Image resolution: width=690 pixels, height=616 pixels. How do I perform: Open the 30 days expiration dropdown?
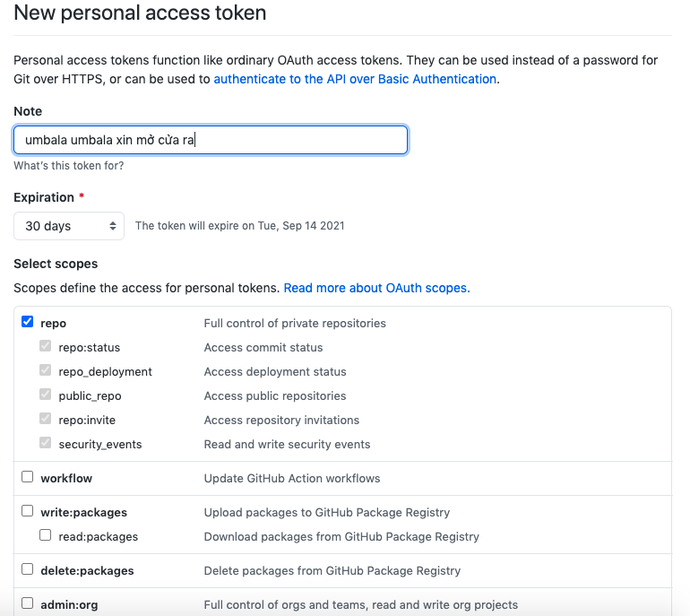(69, 226)
